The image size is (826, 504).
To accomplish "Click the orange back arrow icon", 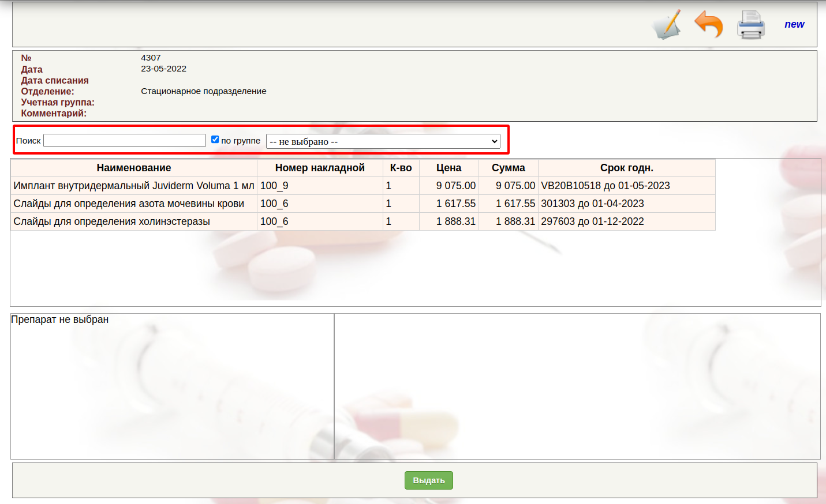I will [708, 25].
